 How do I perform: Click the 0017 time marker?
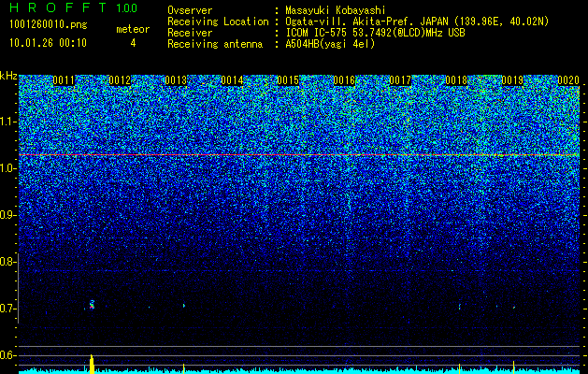pos(400,80)
